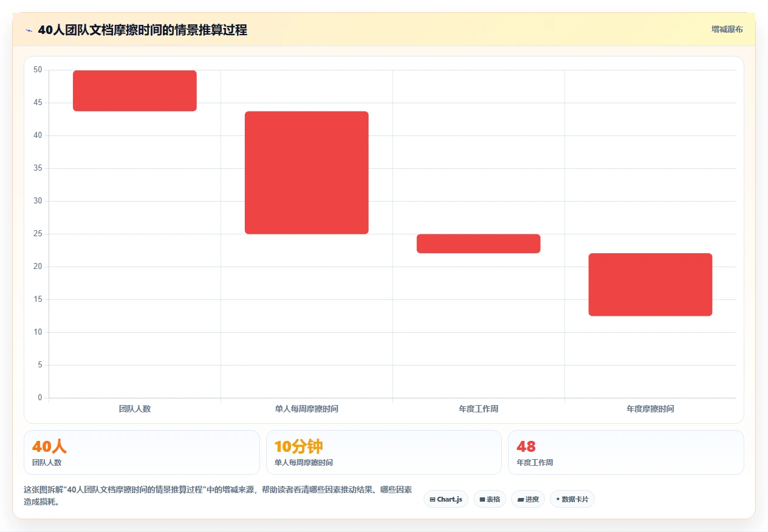Open the 48 年度工作周 card
The height and width of the screenshot is (532, 768).
click(626, 452)
